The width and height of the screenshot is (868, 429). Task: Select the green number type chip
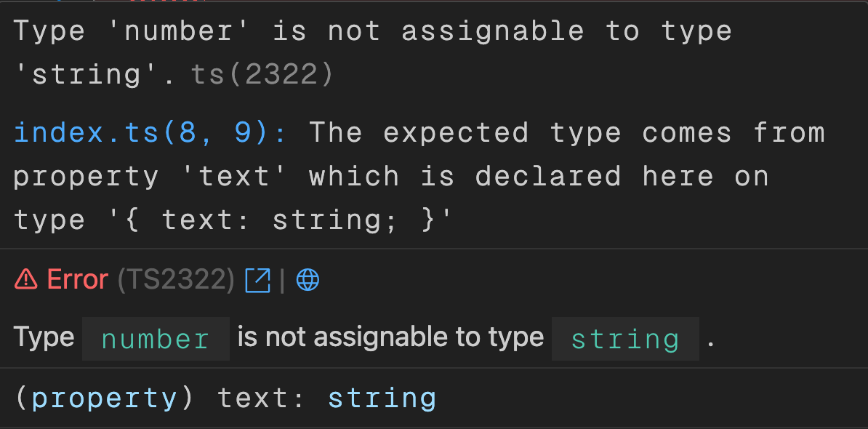156,339
